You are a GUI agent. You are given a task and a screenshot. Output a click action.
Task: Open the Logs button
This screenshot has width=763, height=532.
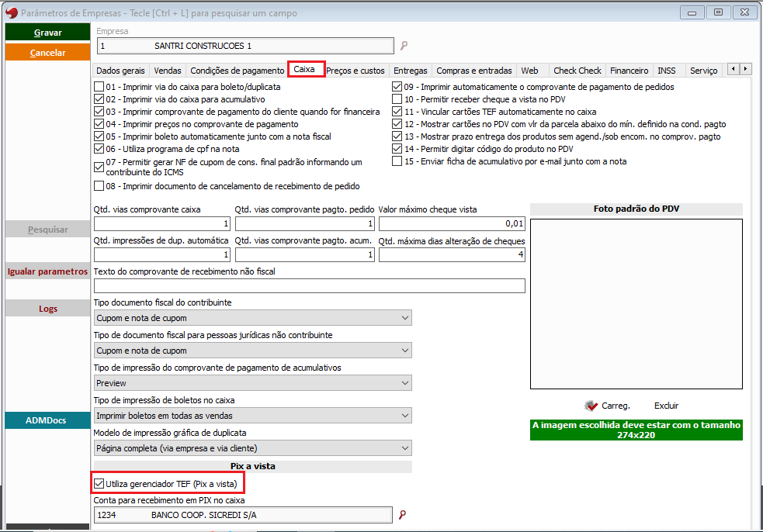click(x=47, y=309)
